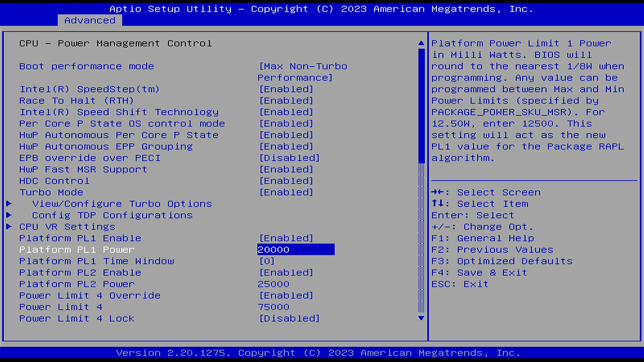Toggle Platform PL2 Enable value
This screenshot has height=362, width=644.
tap(286, 273)
